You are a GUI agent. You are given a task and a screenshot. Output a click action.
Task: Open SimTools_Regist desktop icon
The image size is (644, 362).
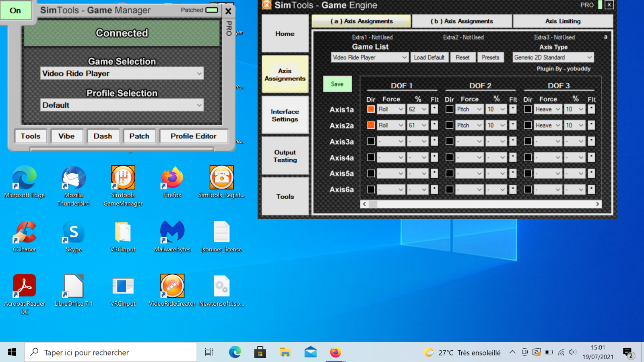click(x=221, y=178)
